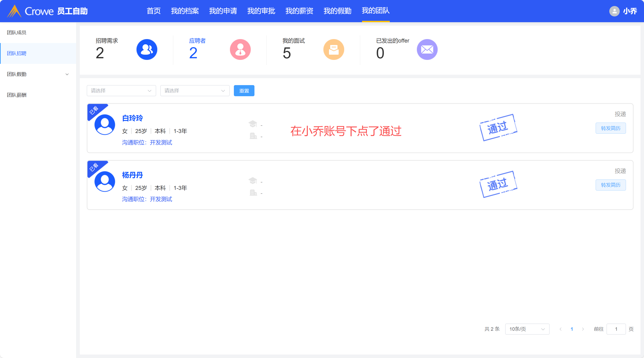Click 转发简历 for 白玲玲

coord(610,128)
